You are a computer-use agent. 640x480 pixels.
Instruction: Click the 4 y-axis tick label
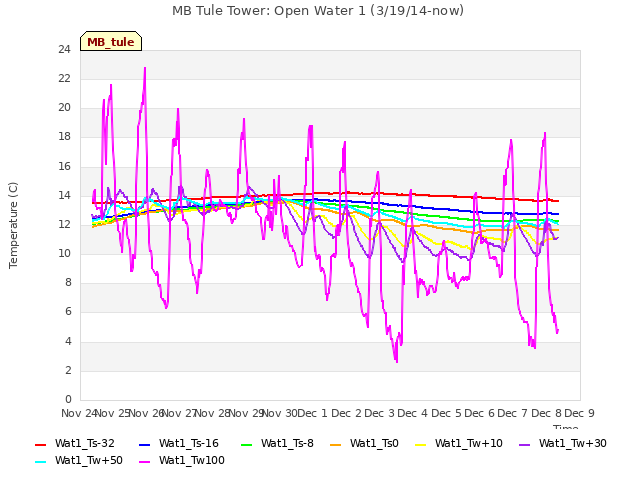click(x=68, y=341)
